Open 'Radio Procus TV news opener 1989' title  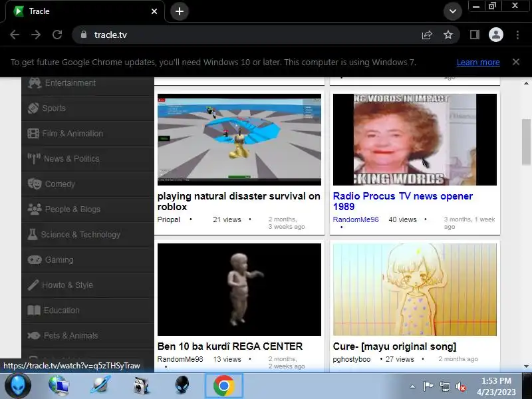pyautogui.click(x=403, y=201)
